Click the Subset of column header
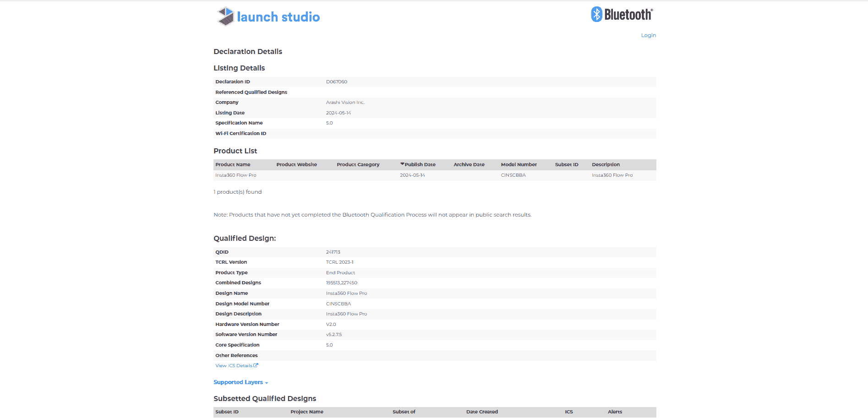Screen dimensions: 868x418 (x=404, y=412)
